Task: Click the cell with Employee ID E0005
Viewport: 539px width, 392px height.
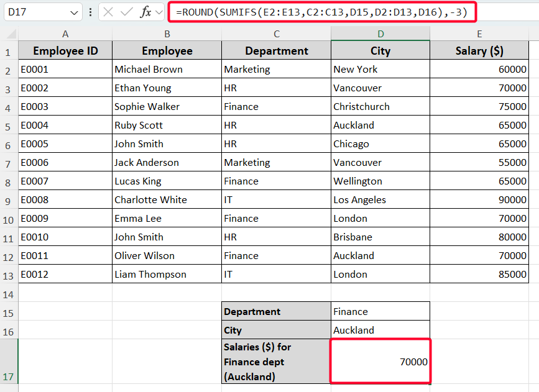Action: [65, 144]
